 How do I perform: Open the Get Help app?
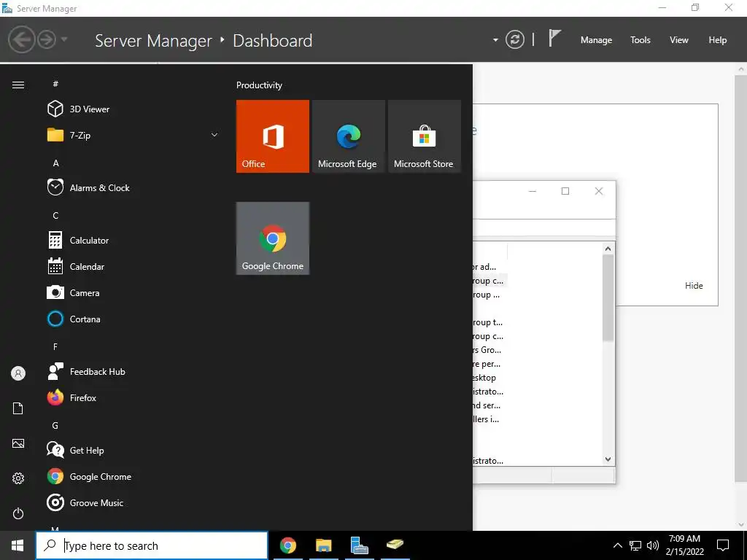(133, 450)
